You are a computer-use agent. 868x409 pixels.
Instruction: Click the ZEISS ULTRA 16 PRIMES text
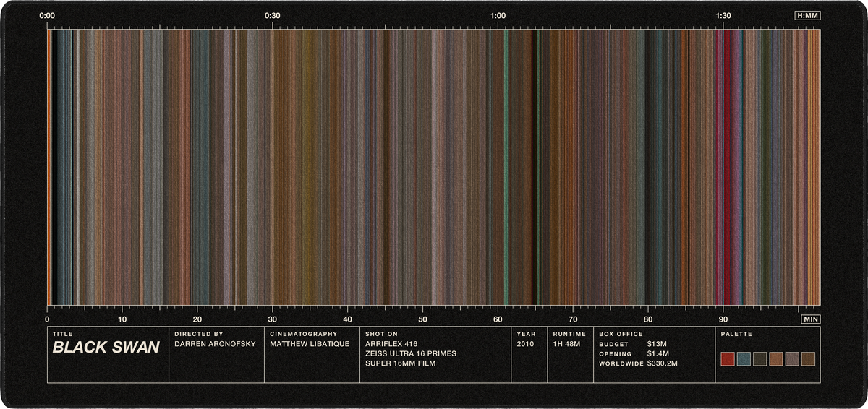(410, 354)
